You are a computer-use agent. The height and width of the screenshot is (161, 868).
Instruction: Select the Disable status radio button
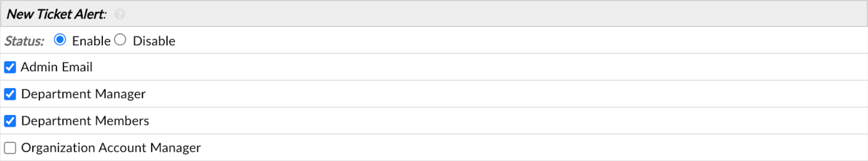tap(120, 40)
